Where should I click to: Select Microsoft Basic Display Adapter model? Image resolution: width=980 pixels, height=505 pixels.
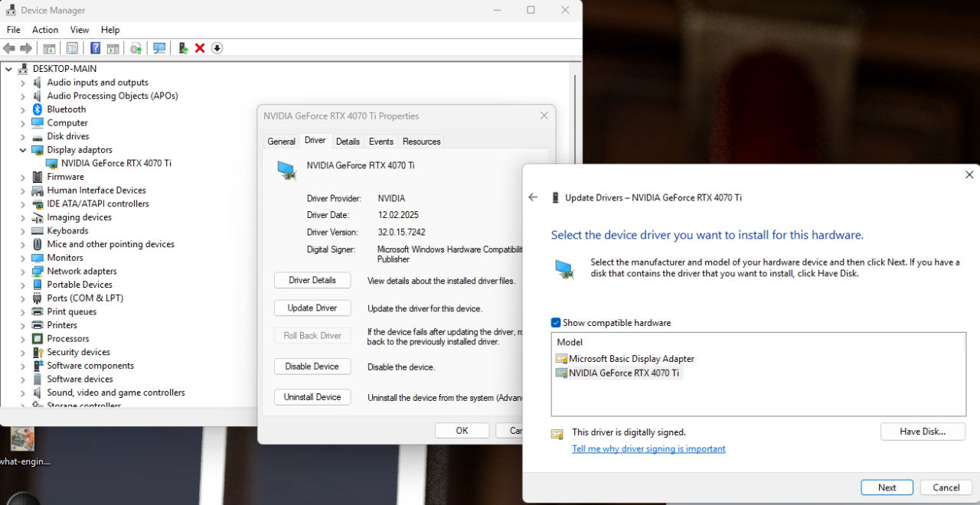tap(631, 359)
